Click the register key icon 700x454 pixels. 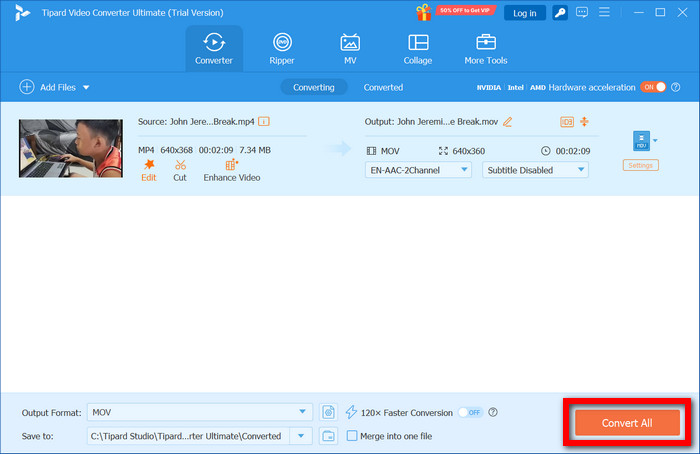point(560,12)
